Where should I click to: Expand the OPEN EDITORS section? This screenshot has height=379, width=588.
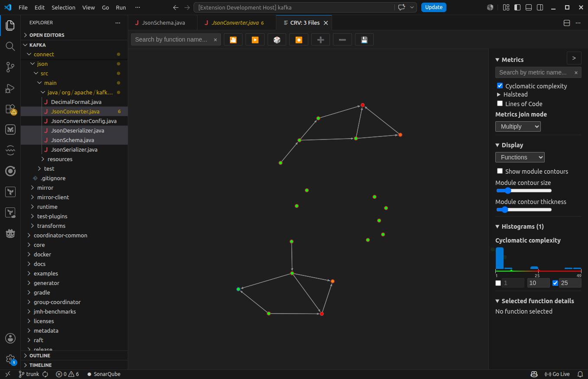pos(74,35)
